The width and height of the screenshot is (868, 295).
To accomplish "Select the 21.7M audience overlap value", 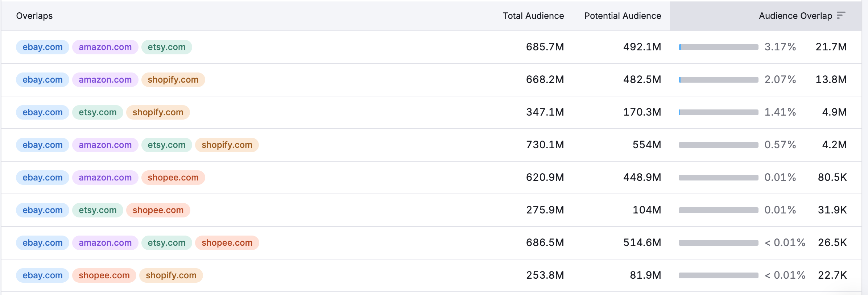I will pos(831,47).
